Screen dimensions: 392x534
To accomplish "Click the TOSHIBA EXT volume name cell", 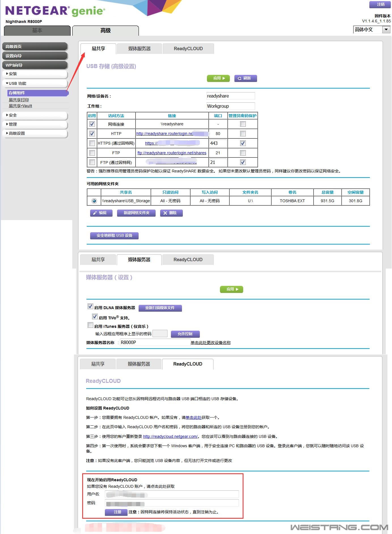I will pos(292,201).
